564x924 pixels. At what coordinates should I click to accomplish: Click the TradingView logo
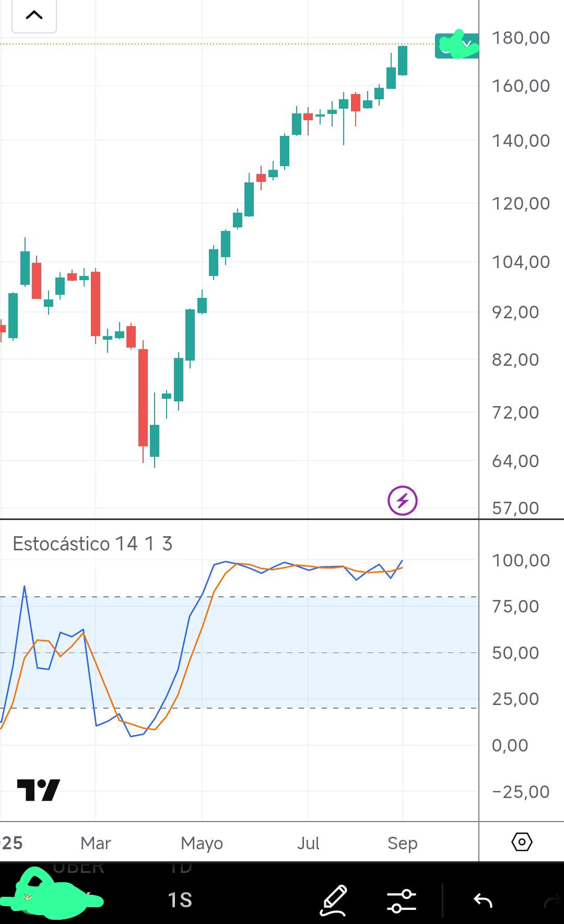tap(39, 790)
